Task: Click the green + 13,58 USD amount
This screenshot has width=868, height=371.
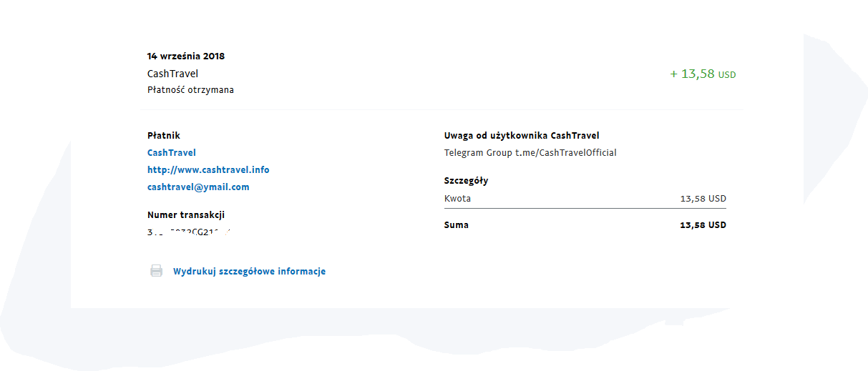Action: tap(703, 74)
